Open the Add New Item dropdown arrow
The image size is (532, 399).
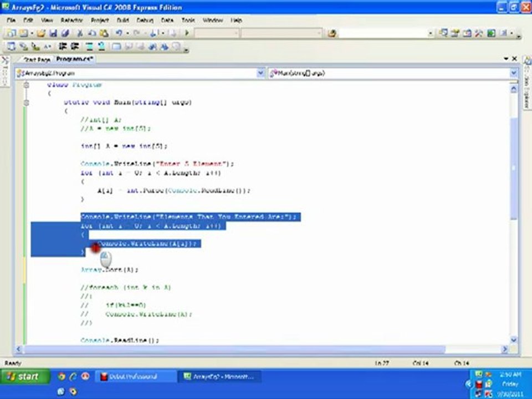click(x=32, y=33)
